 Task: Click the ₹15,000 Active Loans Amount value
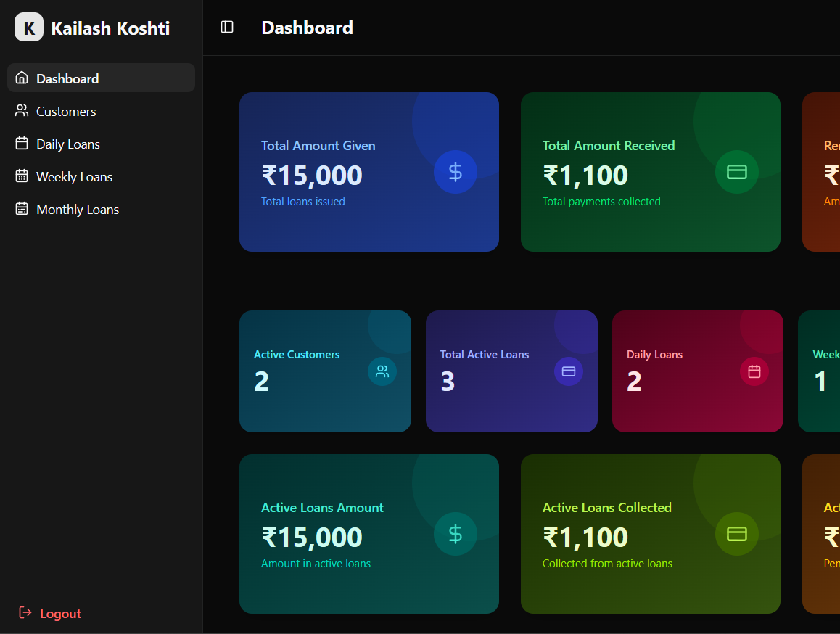coord(312,537)
